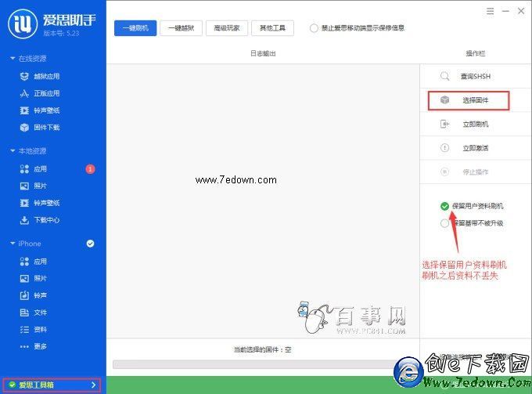Switch to the 一键刷机 tab
Image resolution: width=532 pixels, height=394 pixels.
(x=135, y=28)
